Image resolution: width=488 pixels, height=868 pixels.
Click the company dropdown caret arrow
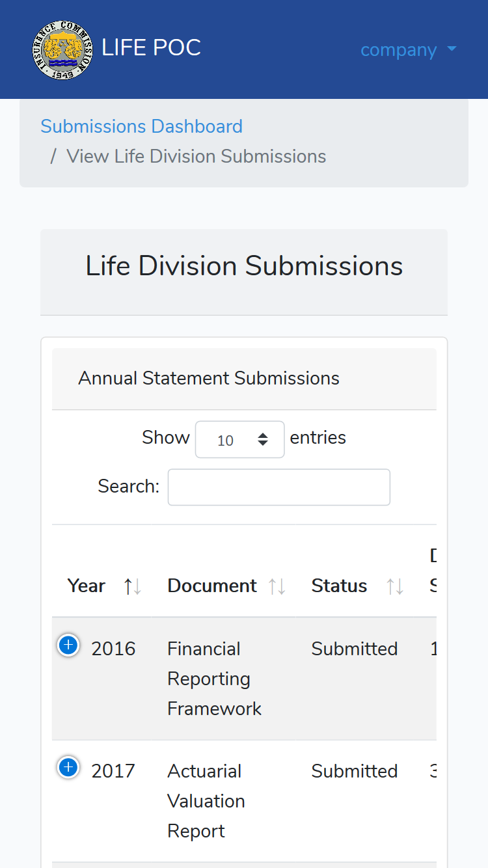point(452,49)
